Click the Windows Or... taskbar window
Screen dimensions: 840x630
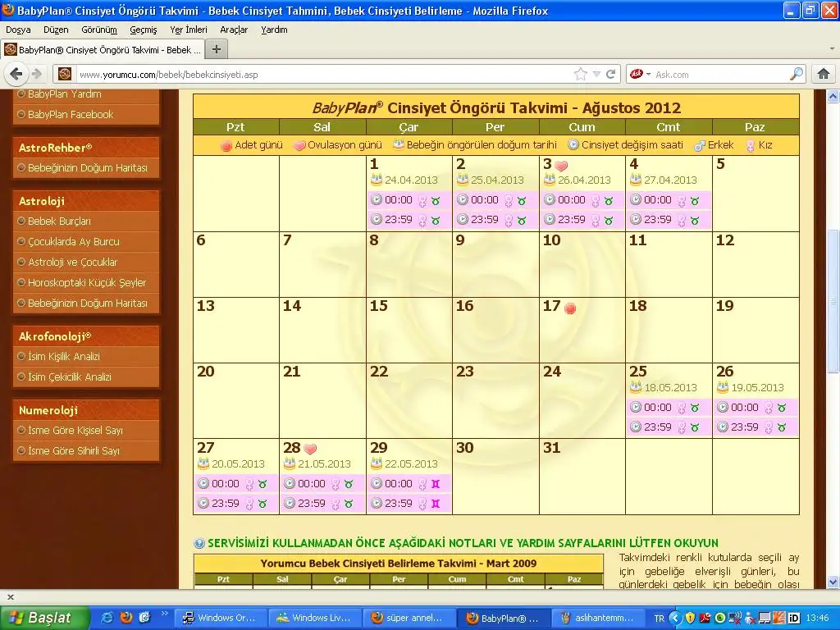pyautogui.click(x=220, y=618)
